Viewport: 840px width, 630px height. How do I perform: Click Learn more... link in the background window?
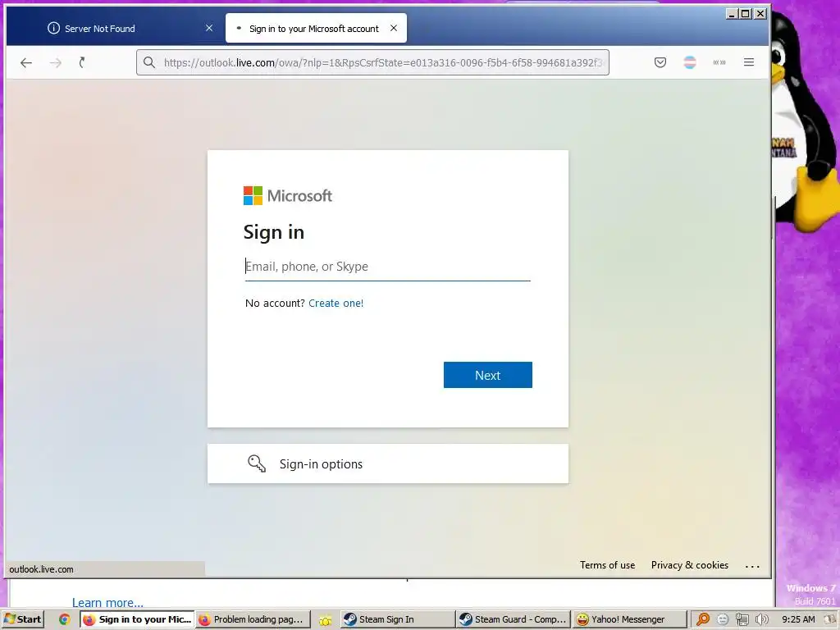(107, 603)
